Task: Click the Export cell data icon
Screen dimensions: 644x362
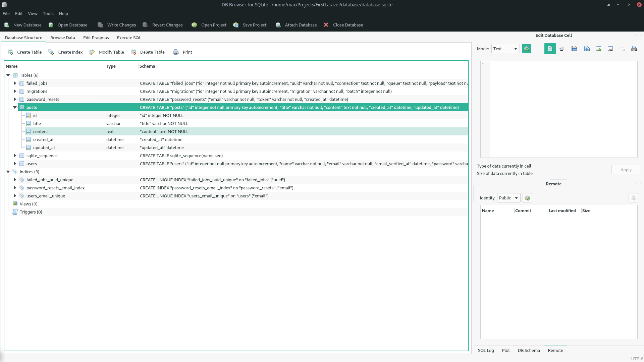Action: (x=587, y=49)
